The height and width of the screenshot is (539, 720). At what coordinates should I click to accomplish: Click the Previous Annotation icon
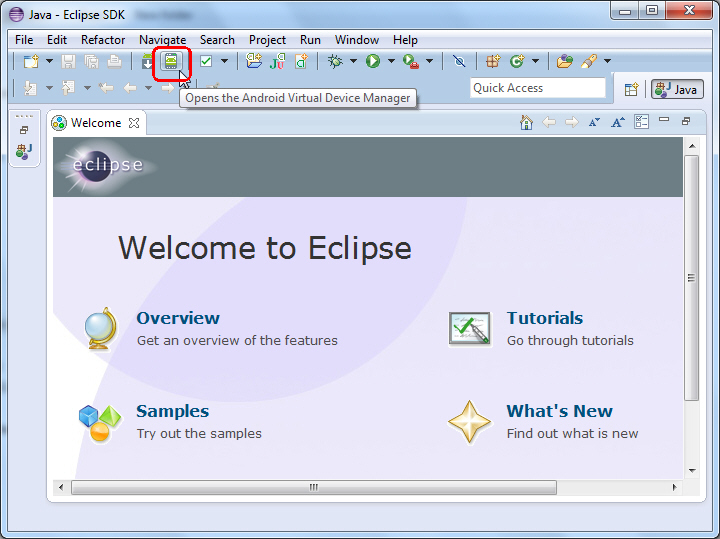[68, 88]
